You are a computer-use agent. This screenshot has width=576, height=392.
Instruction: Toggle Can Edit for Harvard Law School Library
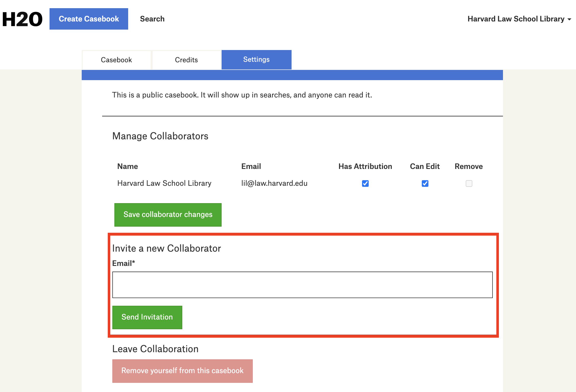pyautogui.click(x=425, y=183)
